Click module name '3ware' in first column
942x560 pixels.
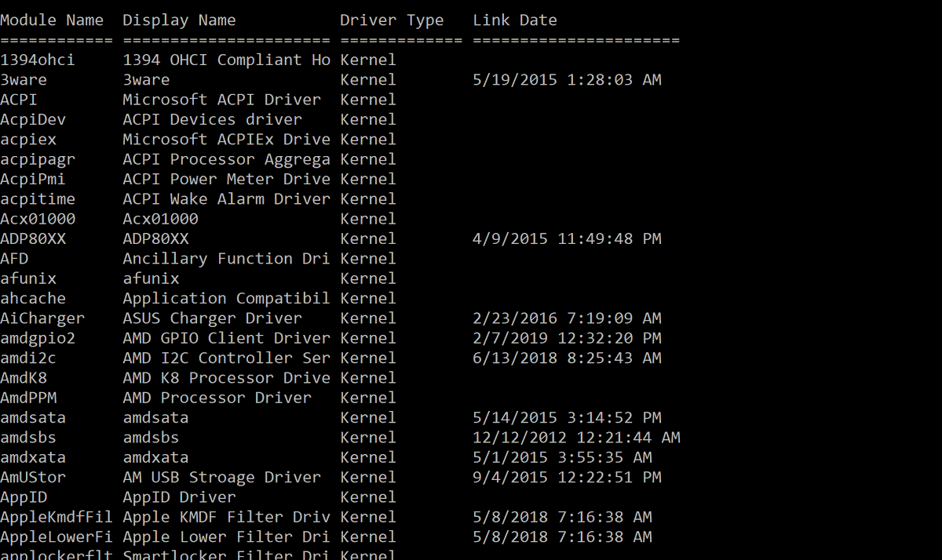pyautogui.click(x=24, y=80)
